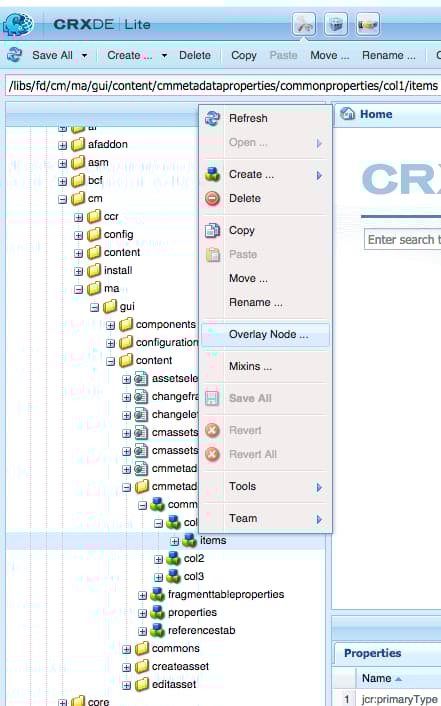The height and width of the screenshot is (706, 441).
Task: Click Copy in the toolbar
Action: point(244,55)
